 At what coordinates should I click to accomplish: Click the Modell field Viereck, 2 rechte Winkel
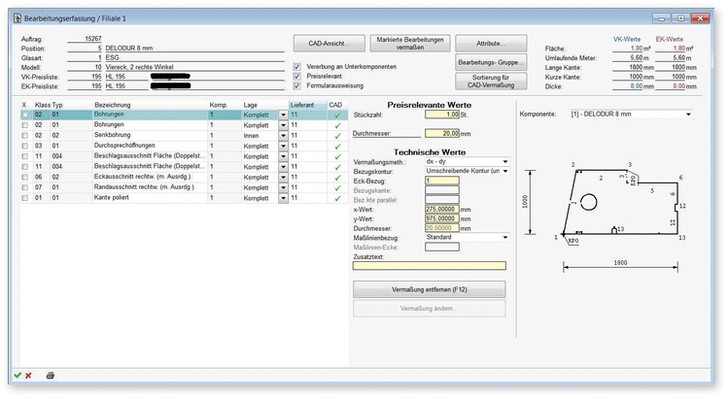(139, 67)
